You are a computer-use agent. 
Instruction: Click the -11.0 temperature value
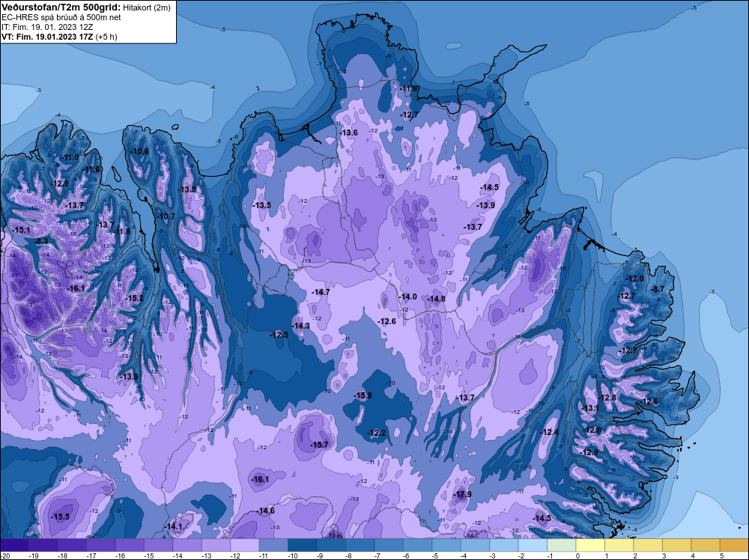pyautogui.click(x=70, y=157)
